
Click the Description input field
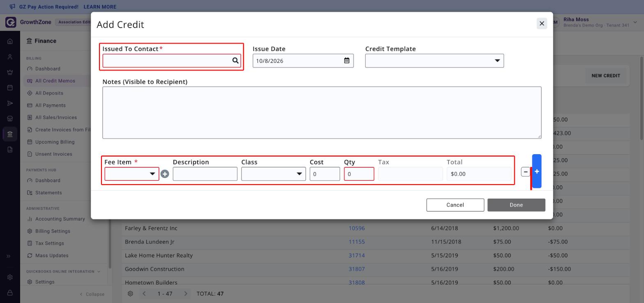[205, 174]
